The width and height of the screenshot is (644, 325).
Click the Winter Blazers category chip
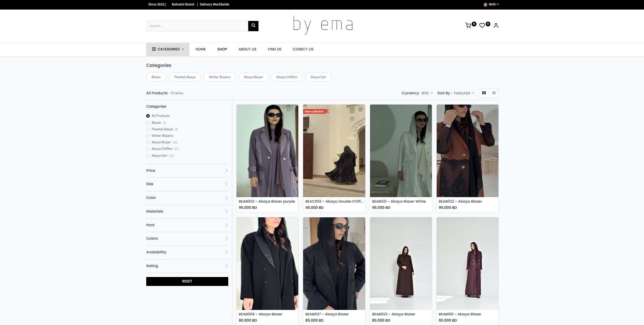coord(219,77)
